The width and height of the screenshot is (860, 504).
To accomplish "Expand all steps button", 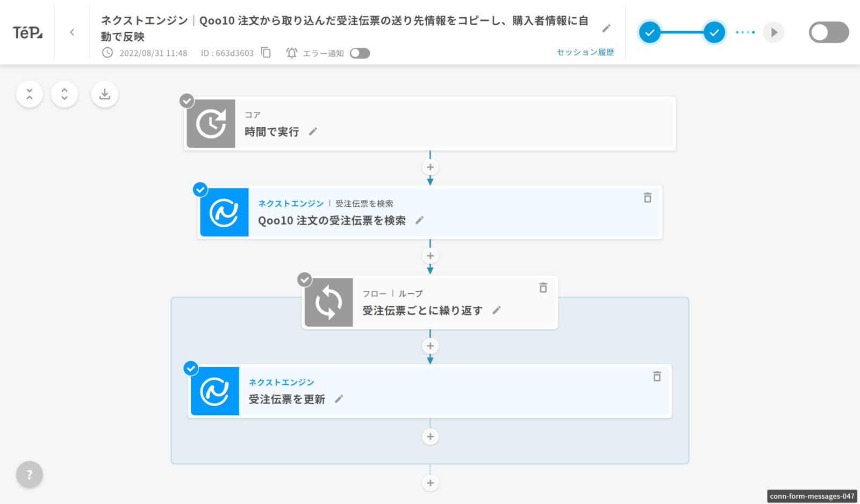I will [x=64, y=94].
